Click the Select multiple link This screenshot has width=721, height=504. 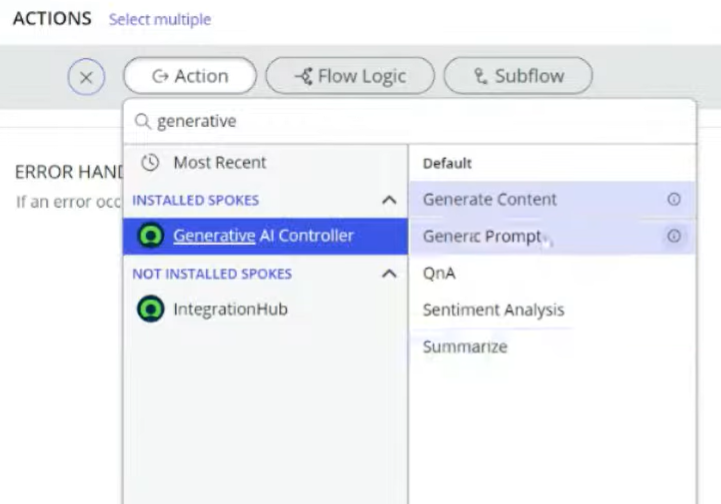tap(160, 19)
